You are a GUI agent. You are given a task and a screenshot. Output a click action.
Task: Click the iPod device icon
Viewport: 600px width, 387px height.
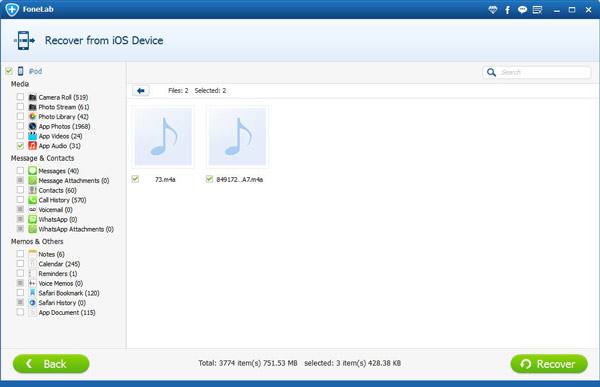click(x=20, y=71)
